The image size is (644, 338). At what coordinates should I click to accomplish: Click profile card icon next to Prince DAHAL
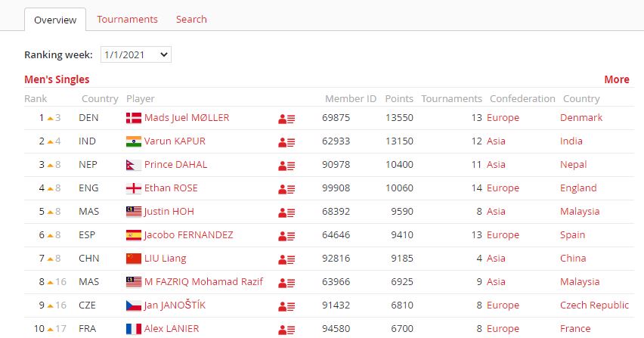(286, 166)
